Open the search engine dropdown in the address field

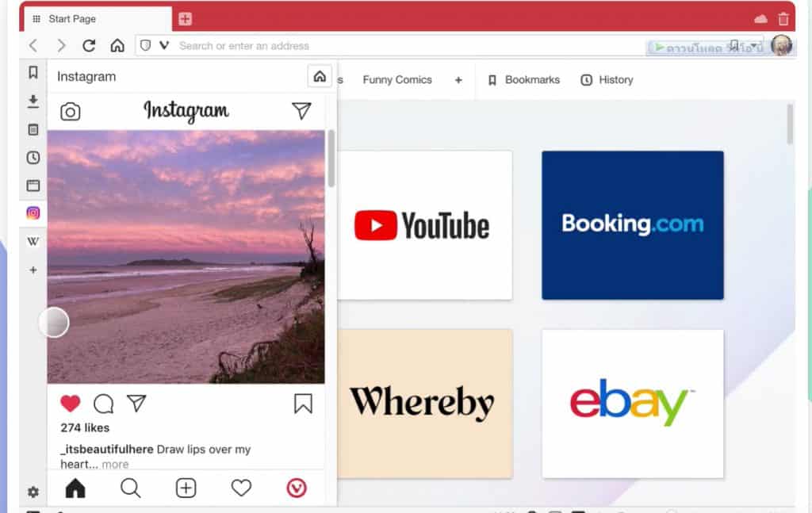pos(164,45)
